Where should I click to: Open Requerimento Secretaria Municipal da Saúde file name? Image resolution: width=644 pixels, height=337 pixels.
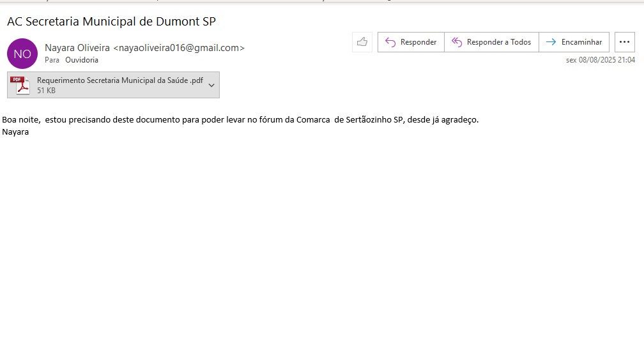click(x=119, y=80)
